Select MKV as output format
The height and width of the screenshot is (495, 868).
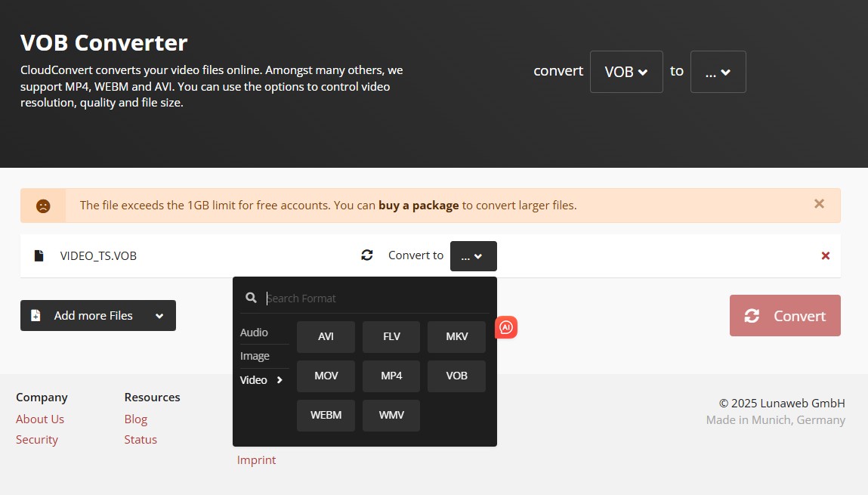456,336
